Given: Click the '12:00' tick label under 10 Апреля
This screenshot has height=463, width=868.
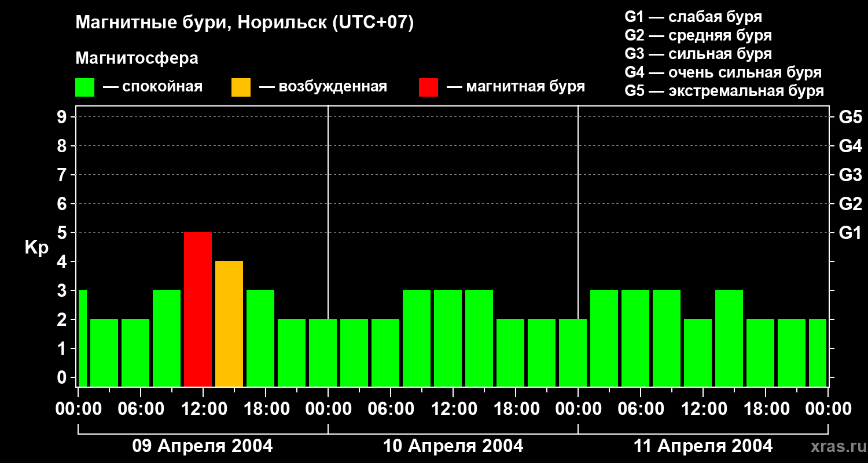Looking at the screenshot, I should point(453,409).
